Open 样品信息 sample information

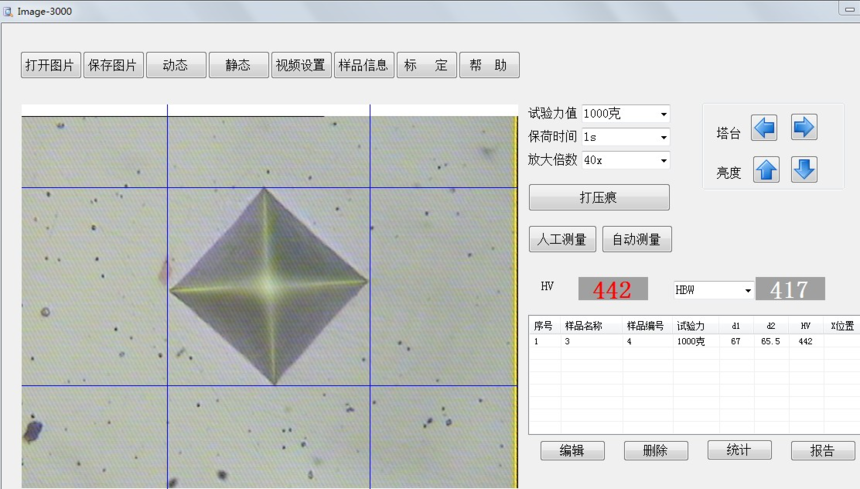tap(363, 65)
